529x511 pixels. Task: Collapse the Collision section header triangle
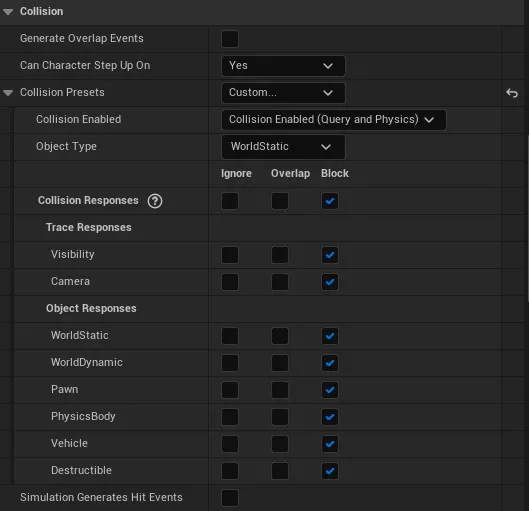coord(8,12)
